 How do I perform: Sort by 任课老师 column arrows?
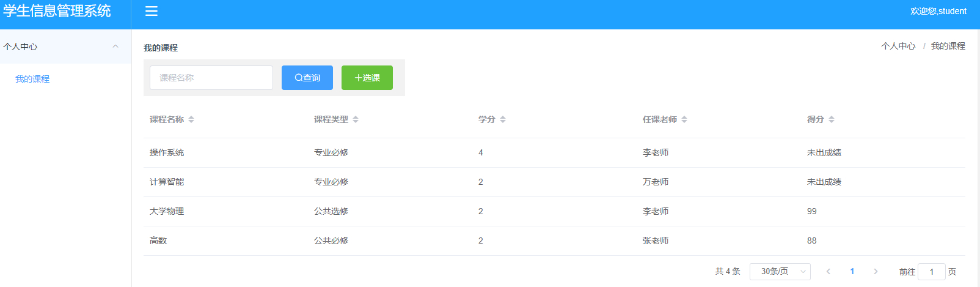(x=684, y=119)
